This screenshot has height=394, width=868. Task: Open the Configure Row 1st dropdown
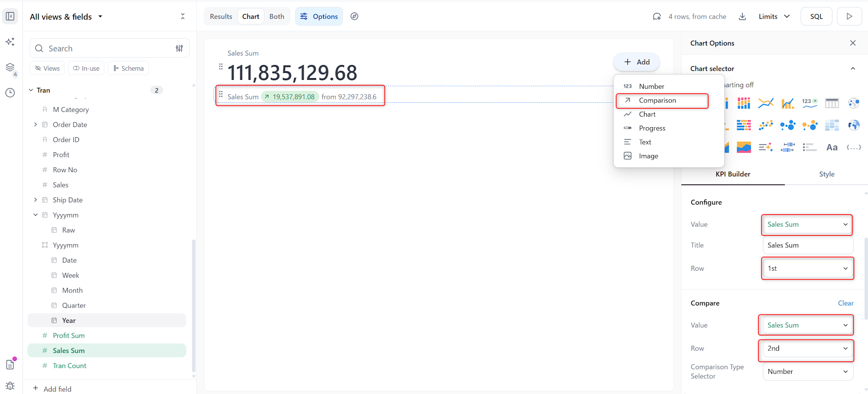coord(807,269)
